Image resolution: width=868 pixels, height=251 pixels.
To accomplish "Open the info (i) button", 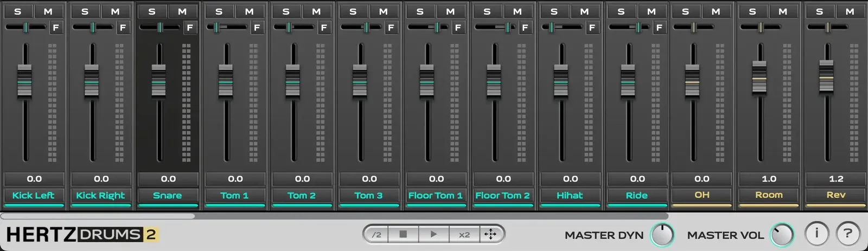I will (816, 234).
